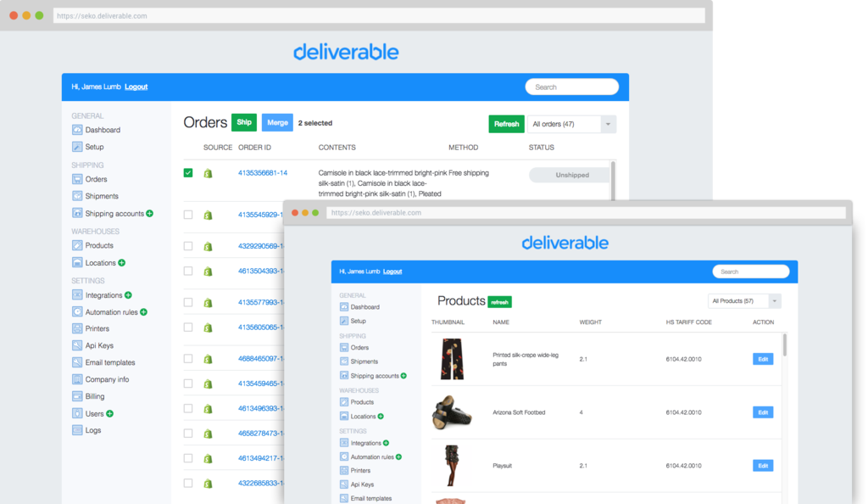
Task: Click Logout link in Orders window
Action: coord(136,87)
